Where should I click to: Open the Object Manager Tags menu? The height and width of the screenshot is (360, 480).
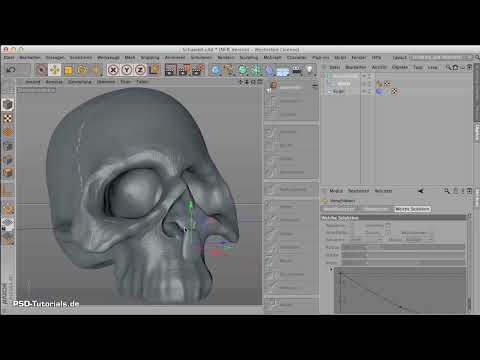[x=418, y=67]
